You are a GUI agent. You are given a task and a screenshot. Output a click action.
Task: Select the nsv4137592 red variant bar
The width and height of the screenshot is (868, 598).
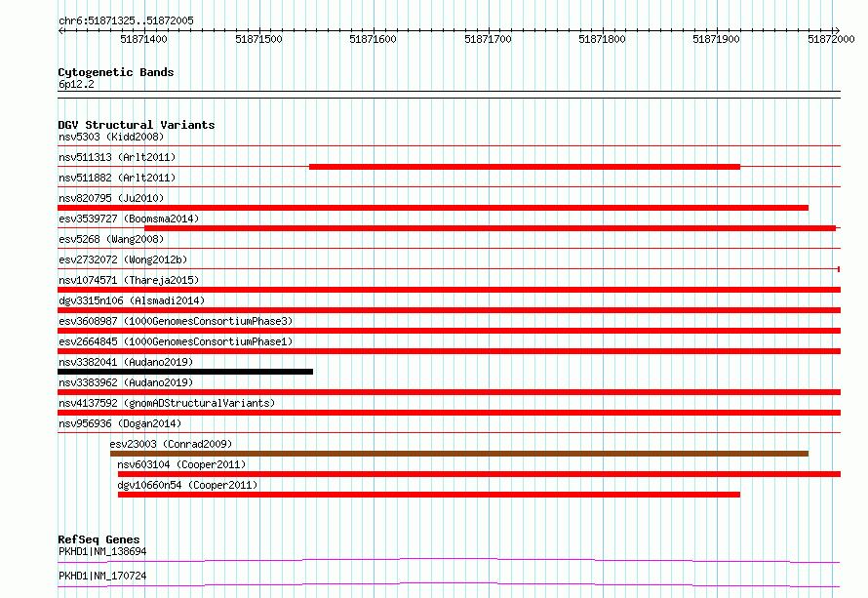449,413
